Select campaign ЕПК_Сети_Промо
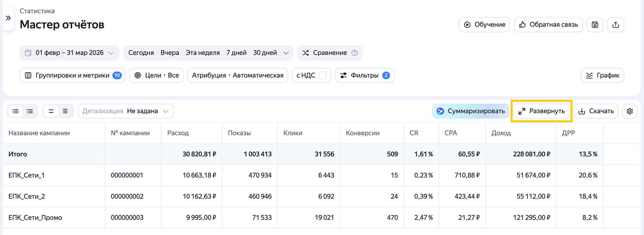The image size is (644, 235). (35, 218)
